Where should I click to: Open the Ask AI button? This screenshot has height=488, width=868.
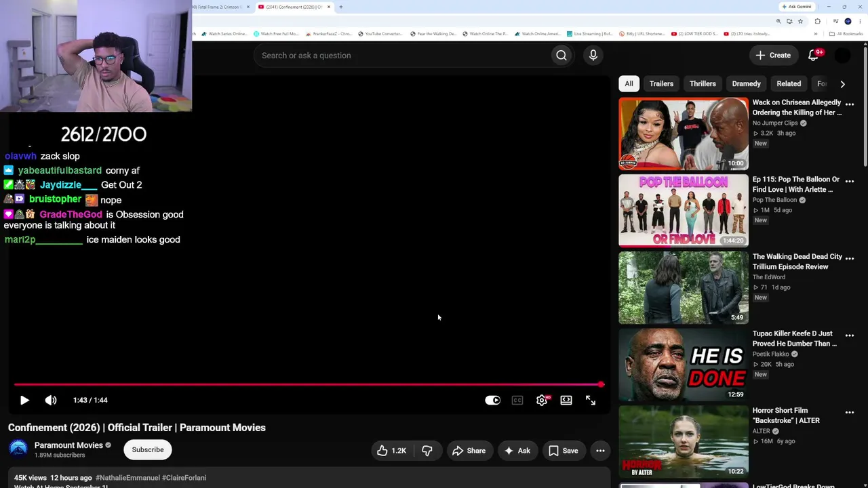pyautogui.click(x=517, y=451)
